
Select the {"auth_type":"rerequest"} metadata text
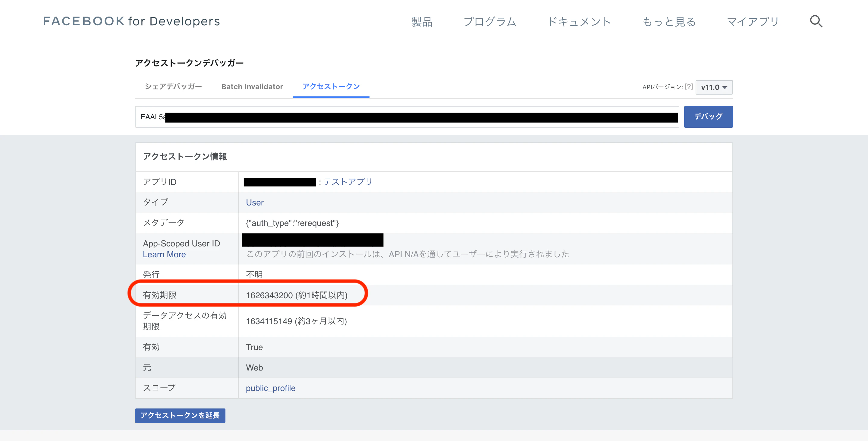pos(292,223)
